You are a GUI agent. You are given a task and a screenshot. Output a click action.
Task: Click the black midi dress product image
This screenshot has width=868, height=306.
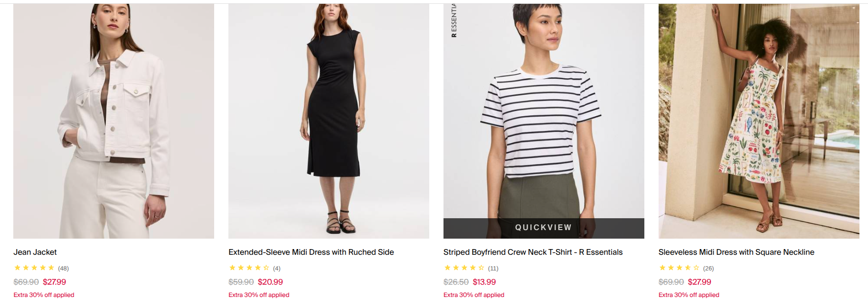click(x=329, y=119)
